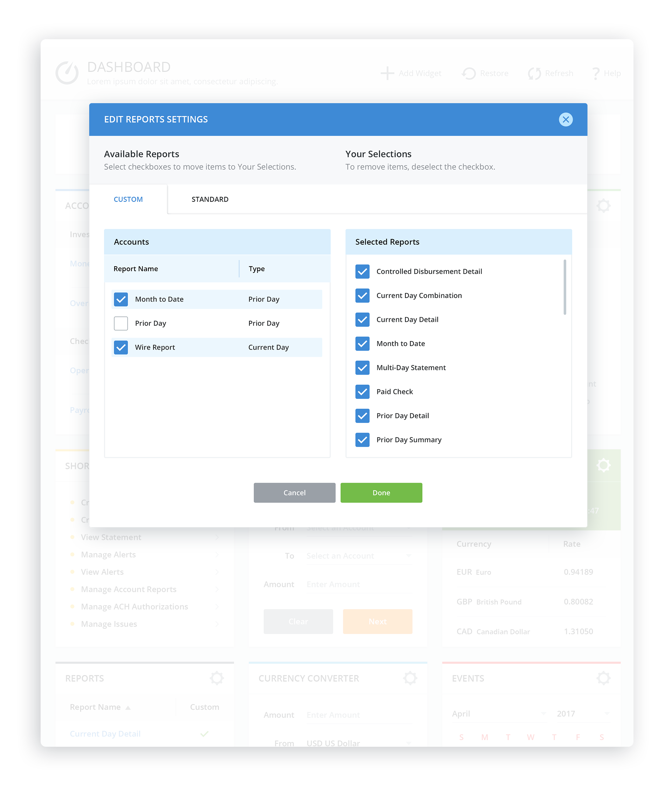Expand Manage Issues chevron arrow
This screenshot has height=787, width=672.
[x=217, y=623]
